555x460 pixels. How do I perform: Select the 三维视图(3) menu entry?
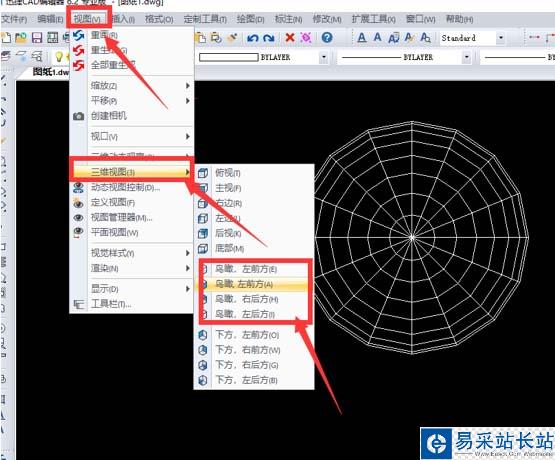(131, 172)
